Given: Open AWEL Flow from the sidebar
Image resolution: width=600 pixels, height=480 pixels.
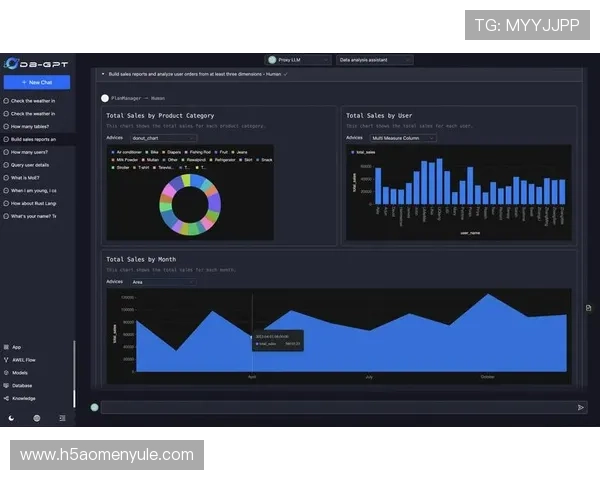Looking at the screenshot, I should coord(24,359).
